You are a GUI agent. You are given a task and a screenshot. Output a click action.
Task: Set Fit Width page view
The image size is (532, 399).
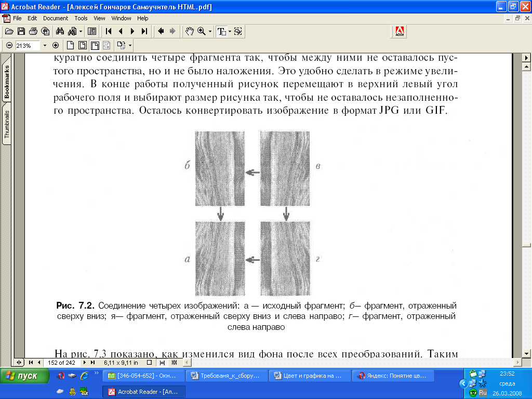tap(95, 45)
